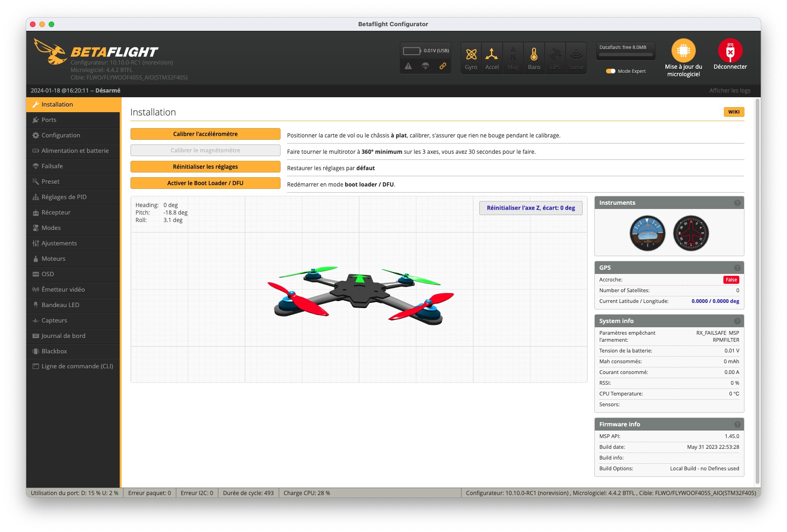
Task: Click the Baro sensor icon
Action: (x=534, y=58)
